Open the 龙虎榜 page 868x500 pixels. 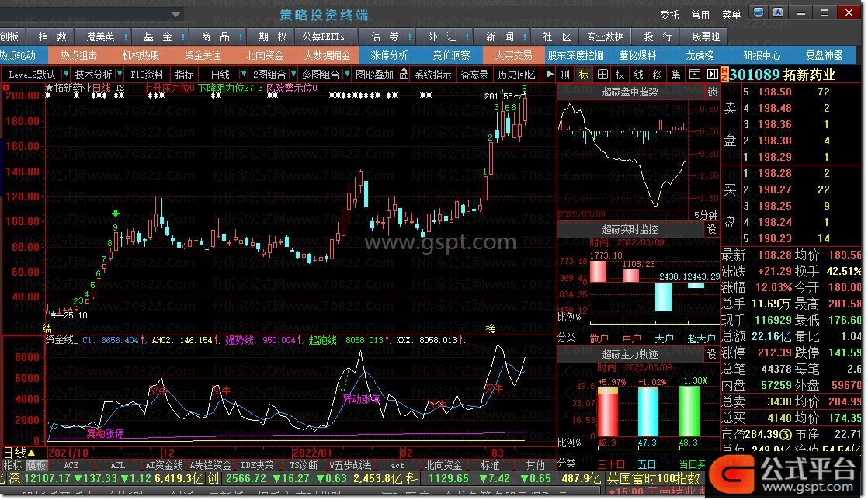[x=700, y=55]
